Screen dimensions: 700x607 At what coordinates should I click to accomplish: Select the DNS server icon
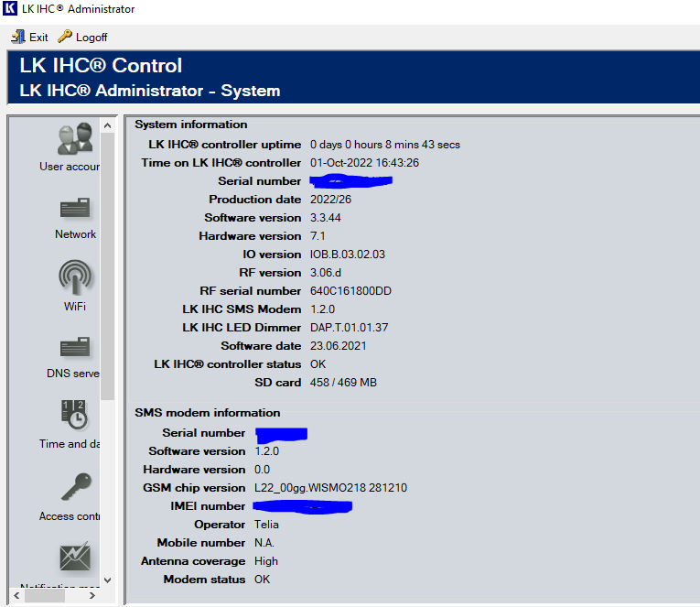click(75, 348)
